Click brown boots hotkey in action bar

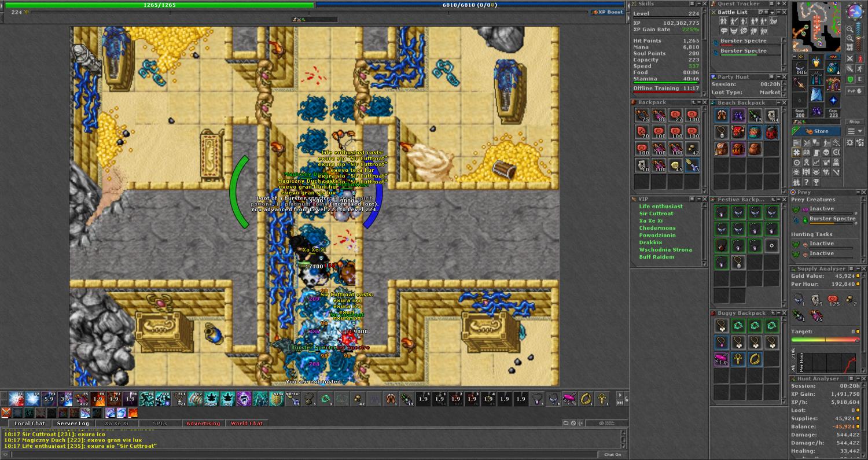391,399
